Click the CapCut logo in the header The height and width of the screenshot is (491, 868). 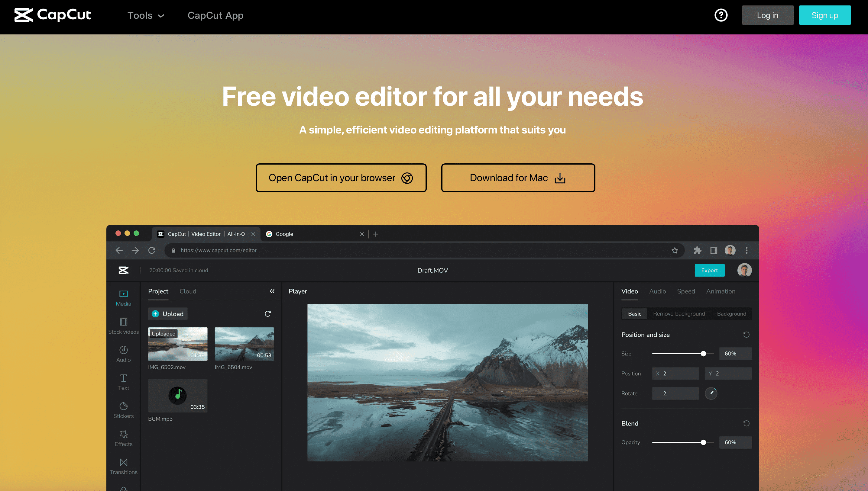click(x=53, y=15)
